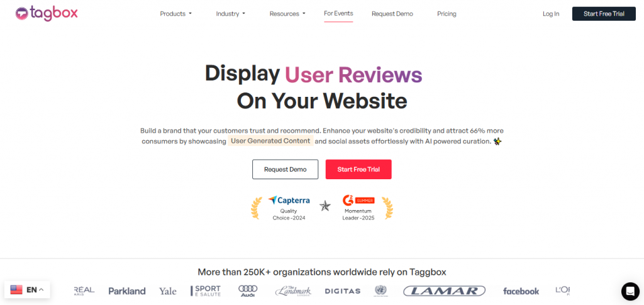The width and height of the screenshot is (644, 305).
Task: Click the Audi logo in client strip
Action: (x=248, y=291)
